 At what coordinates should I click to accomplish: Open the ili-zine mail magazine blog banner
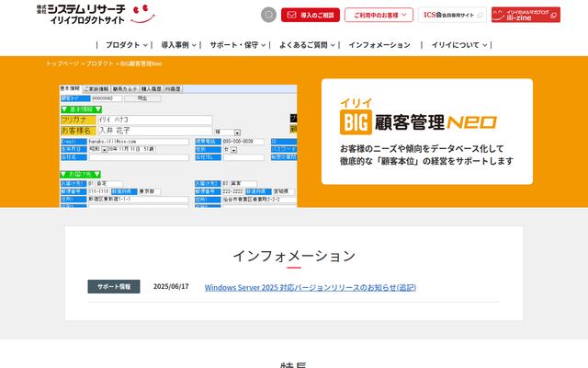pyautogui.click(x=526, y=15)
